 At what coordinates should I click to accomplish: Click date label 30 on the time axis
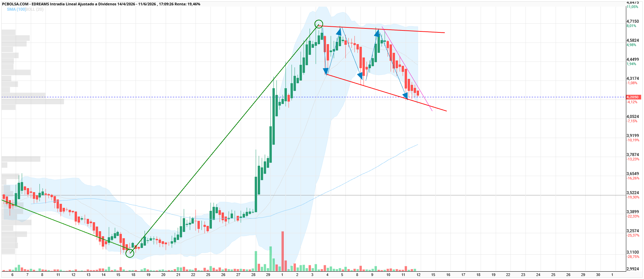coord(598,275)
